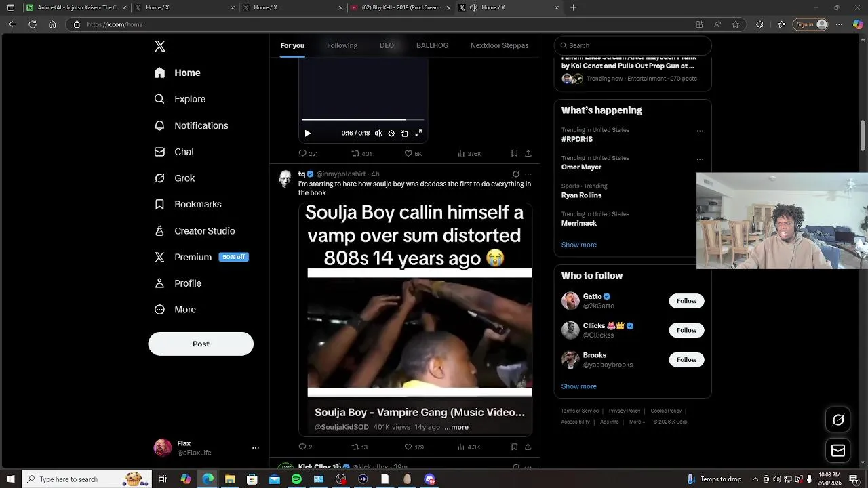Image resolution: width=868 pixels, height=488 pixels.
Task: Open options for Omer Mayer trend
Action: [700, 159]
